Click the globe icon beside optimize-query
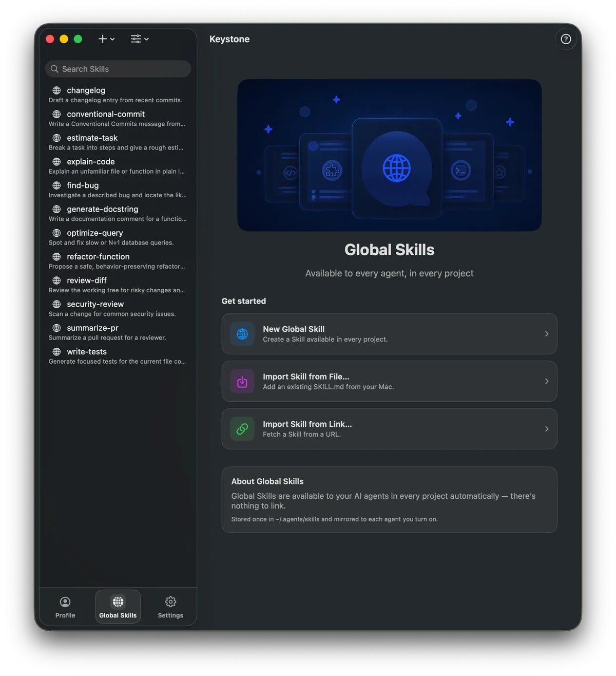The width and height of the screenshot is (616, 676). (x=56, y=233)
